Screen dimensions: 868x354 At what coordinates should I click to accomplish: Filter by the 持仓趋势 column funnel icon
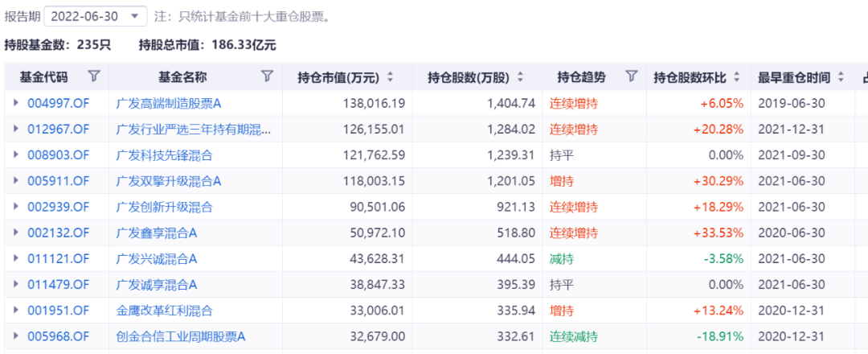631,76
